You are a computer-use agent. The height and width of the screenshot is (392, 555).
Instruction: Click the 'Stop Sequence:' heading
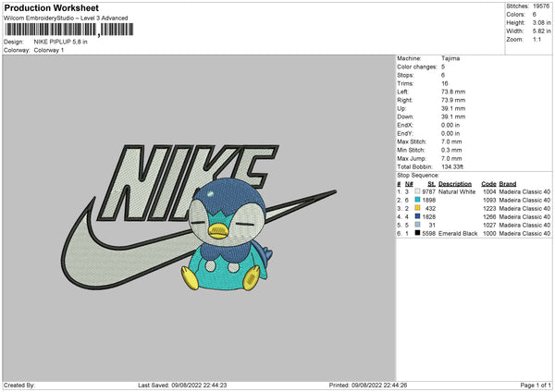418,176
